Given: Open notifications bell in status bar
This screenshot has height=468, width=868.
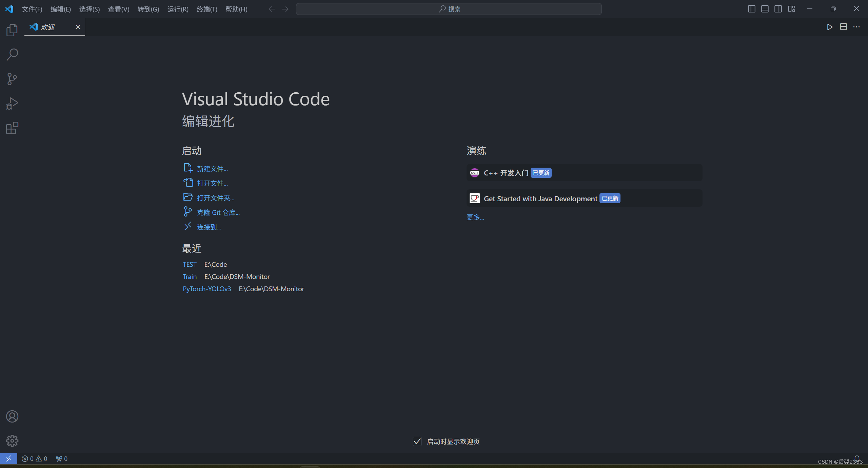Looking at the screenshot, I should click(857, 458).
